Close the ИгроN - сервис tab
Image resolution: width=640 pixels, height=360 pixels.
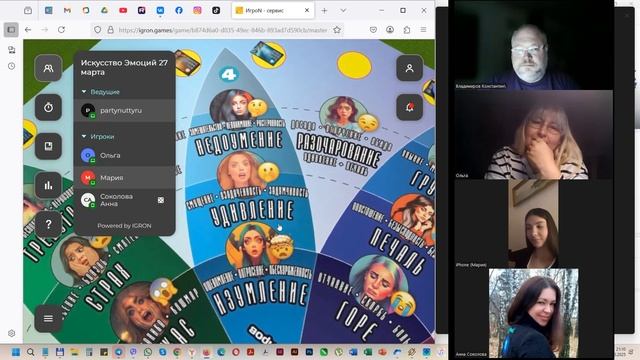point(307,11)
